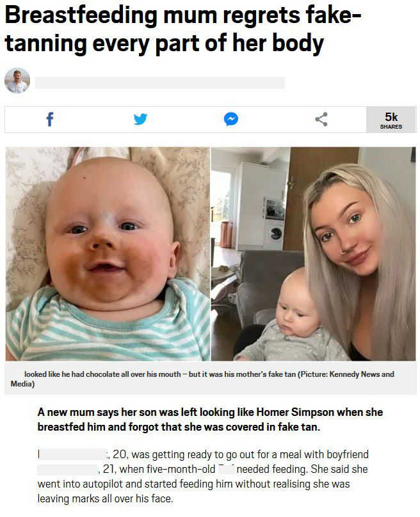
Task: Click the redacted boyfriend name before '21'
Action: pyautogui.click(x=67, y=469)
